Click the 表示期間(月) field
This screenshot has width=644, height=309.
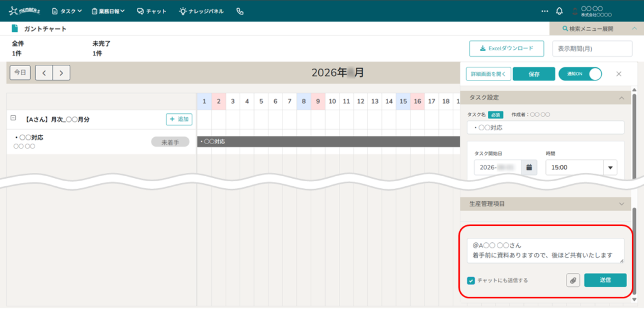592,48
